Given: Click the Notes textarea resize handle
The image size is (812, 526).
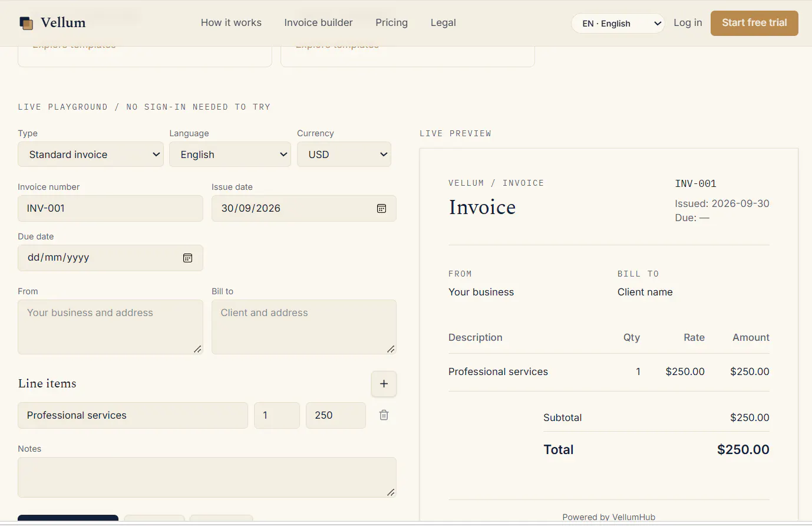Looking at the screenshot, I should (391, 492).
